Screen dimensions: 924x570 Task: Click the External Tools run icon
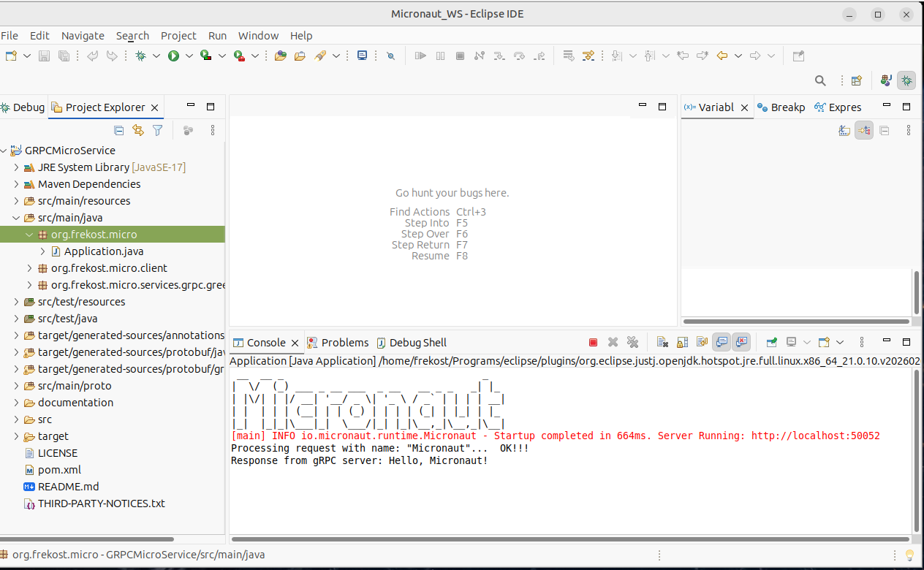[239, 56]
